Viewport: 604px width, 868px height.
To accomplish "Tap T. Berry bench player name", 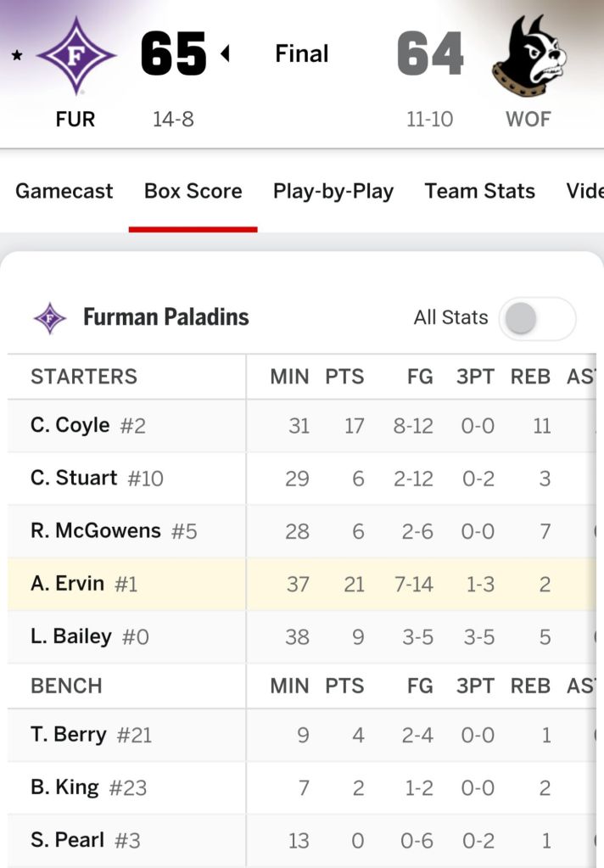I will click(68, 734).
